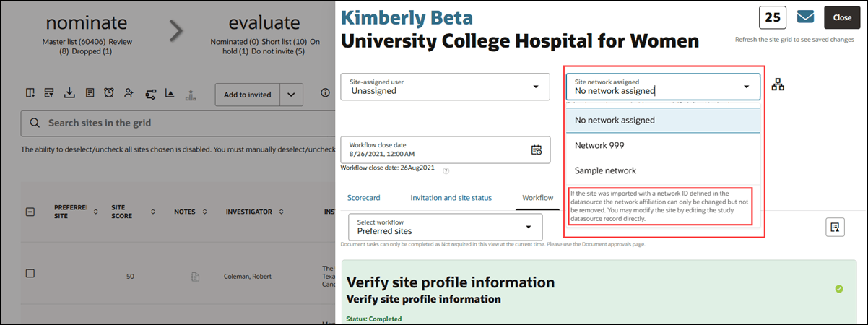Click the arrow between nominate and evaluate
Screen dimensions: 868x325
pos(175,30)
